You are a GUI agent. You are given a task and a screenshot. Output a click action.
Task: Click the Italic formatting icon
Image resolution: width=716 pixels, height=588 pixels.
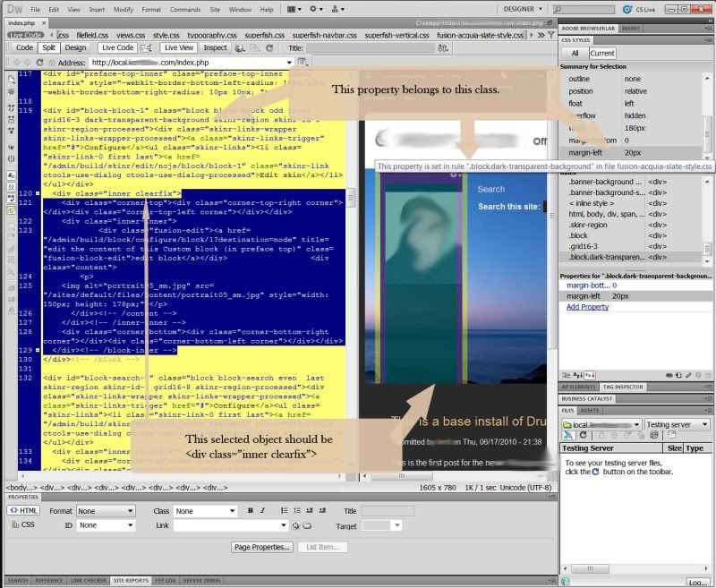pyautogui.click(x=262, y=511)
